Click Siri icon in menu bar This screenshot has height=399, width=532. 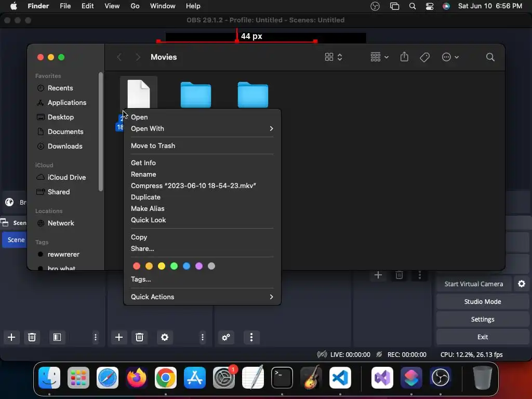click(x=446, y=6)
